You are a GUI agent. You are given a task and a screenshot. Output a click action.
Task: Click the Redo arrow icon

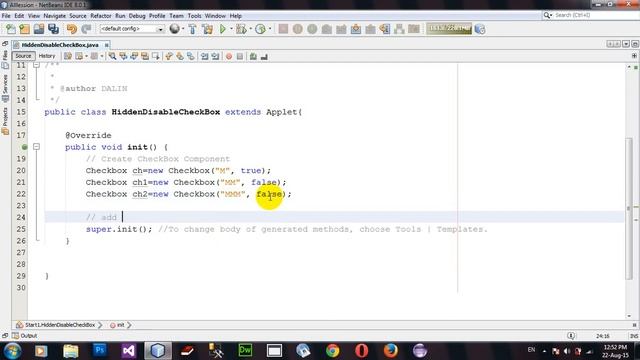pyautogui.click(x=86, y=29)
